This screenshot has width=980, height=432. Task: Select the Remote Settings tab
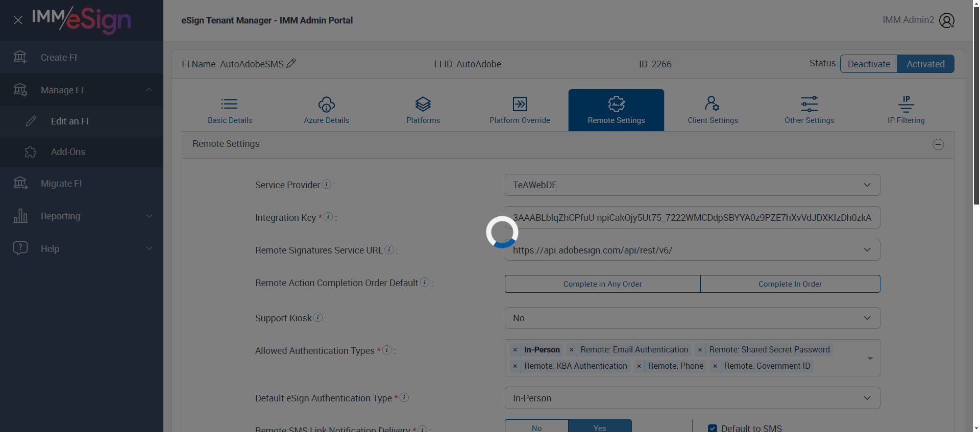pyautogui.click(x=616, y=110)
